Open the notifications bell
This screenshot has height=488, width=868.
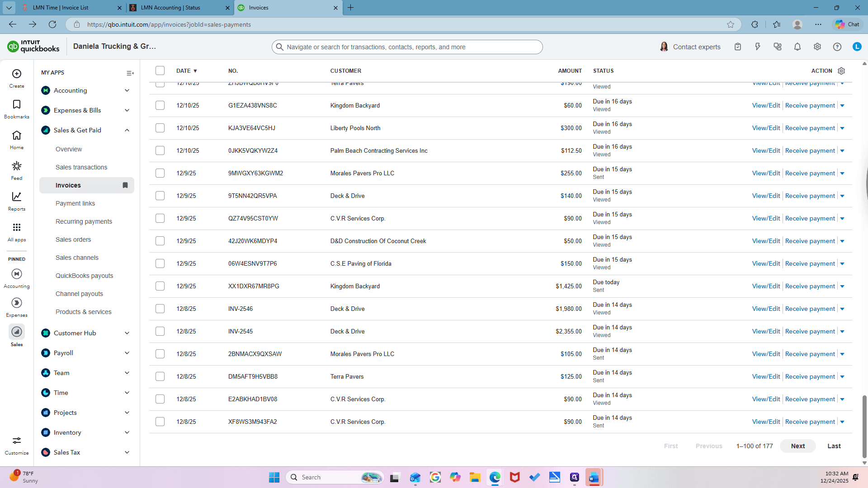click(x=797, y=47)
